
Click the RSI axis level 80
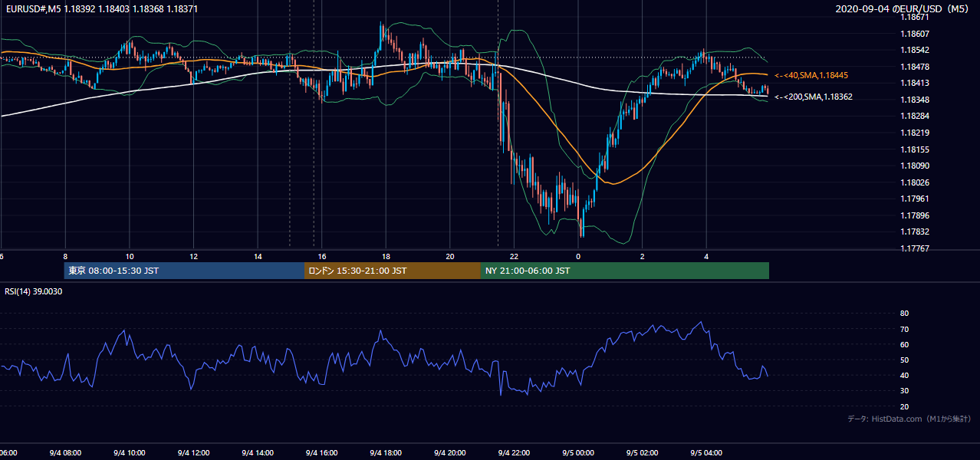click(x=904, y=314)
